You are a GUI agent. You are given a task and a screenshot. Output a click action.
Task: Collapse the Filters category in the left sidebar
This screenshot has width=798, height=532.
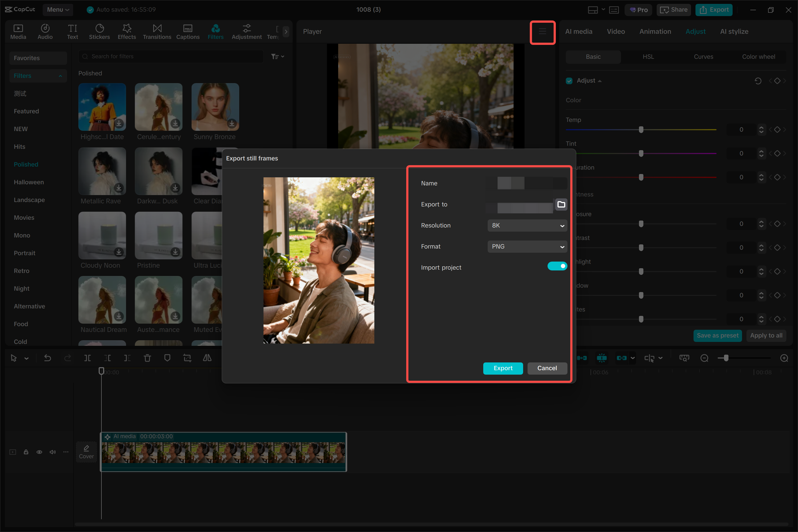pos(60,76)
